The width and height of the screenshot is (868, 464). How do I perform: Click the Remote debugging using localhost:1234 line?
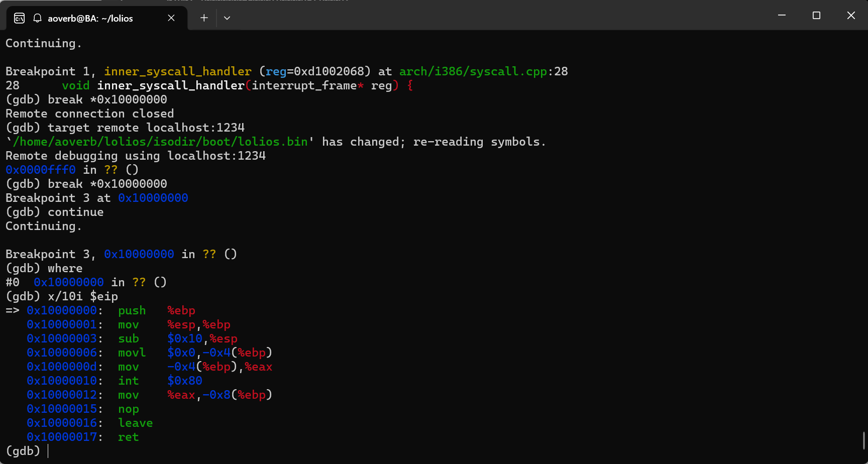coord(135,156)
